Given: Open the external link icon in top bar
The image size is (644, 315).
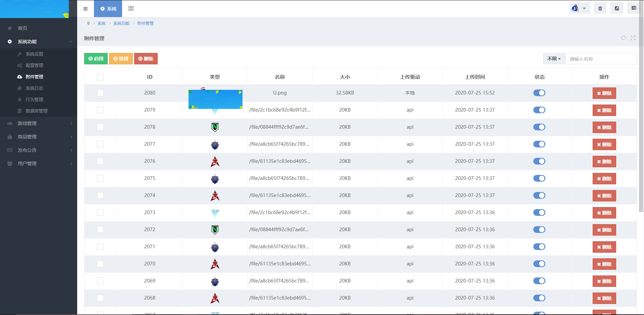Looking at the screenshot, I should pyautogui.click(x=617, y=8).
